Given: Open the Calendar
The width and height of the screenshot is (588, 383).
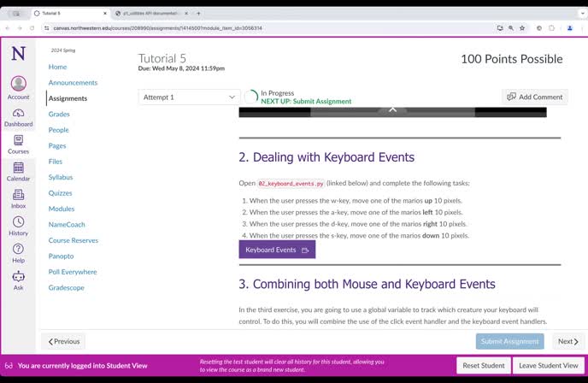Looking at the screenshot, I should click(18, 172).
